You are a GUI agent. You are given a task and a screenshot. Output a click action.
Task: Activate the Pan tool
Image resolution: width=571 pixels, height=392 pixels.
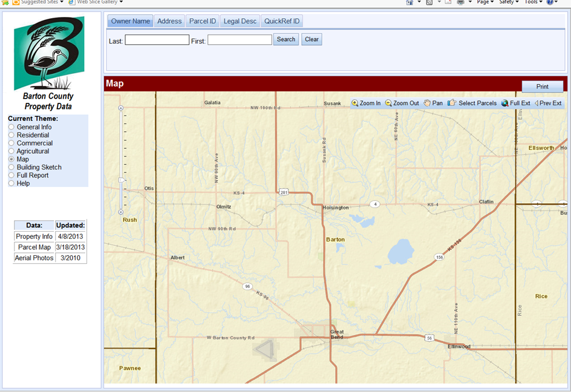(433, 103)
